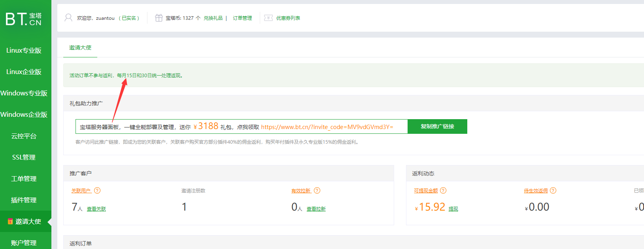Click the BT.CN logo
The height and width of the screenshot is (249, 644).
point(24,19)
